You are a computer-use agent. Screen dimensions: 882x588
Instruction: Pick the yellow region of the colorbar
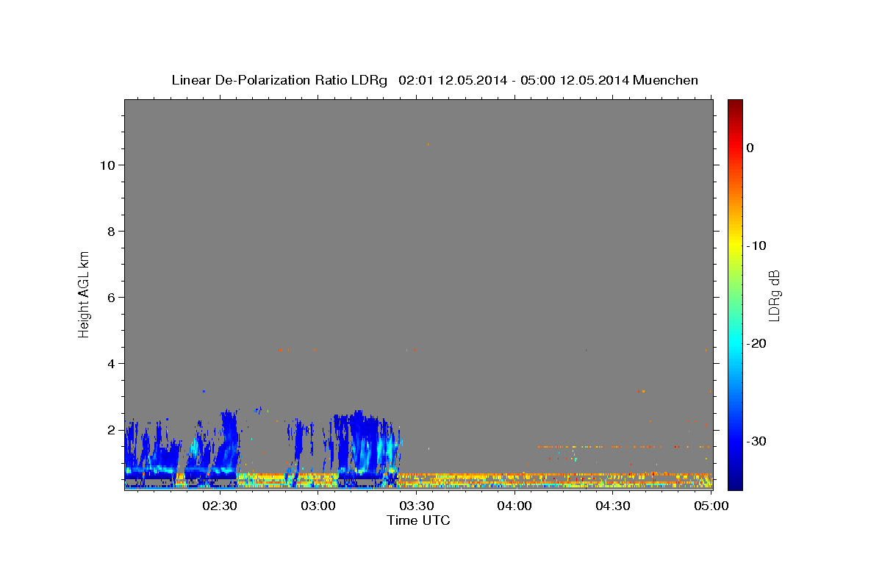click(x=735, y=243)
